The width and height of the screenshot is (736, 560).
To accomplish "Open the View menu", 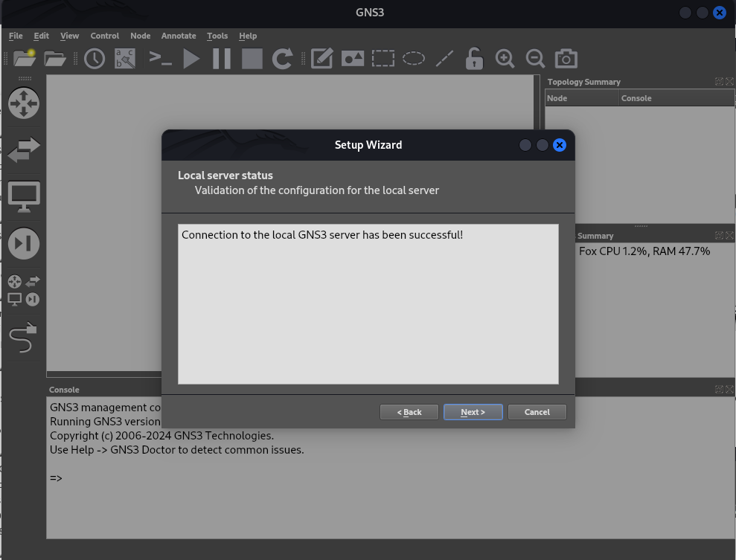I will tap(69, 36).
